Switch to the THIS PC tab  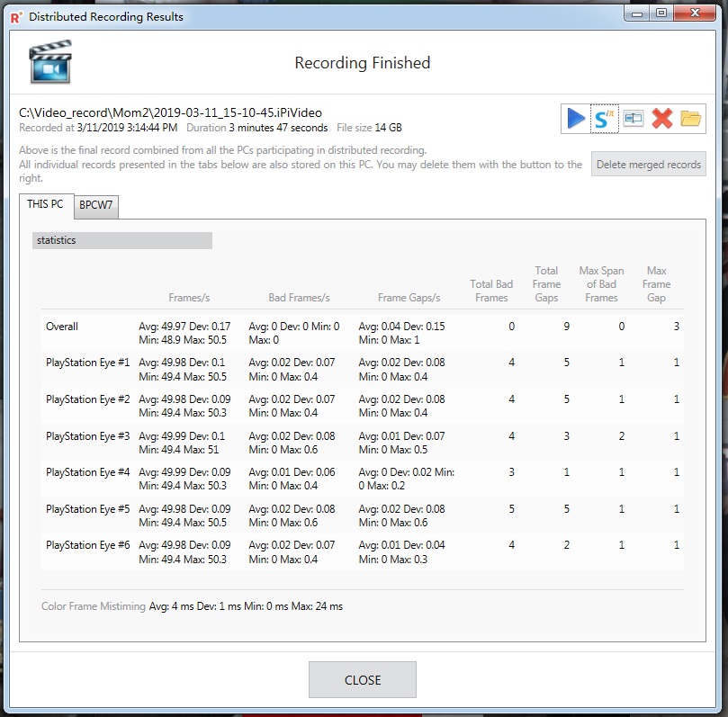[45, 204]
